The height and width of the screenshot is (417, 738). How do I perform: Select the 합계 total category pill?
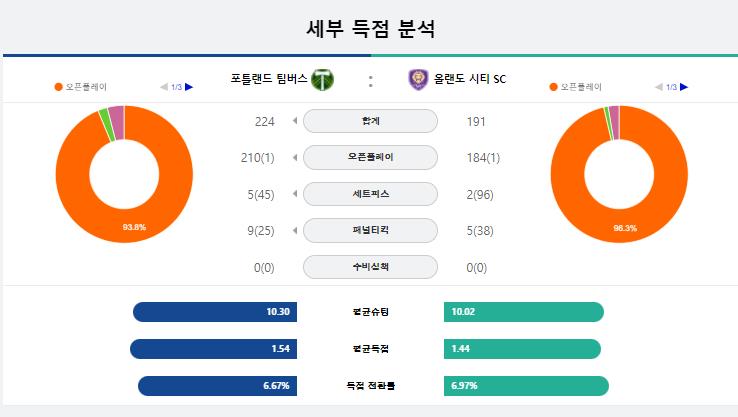pos(370,121)
